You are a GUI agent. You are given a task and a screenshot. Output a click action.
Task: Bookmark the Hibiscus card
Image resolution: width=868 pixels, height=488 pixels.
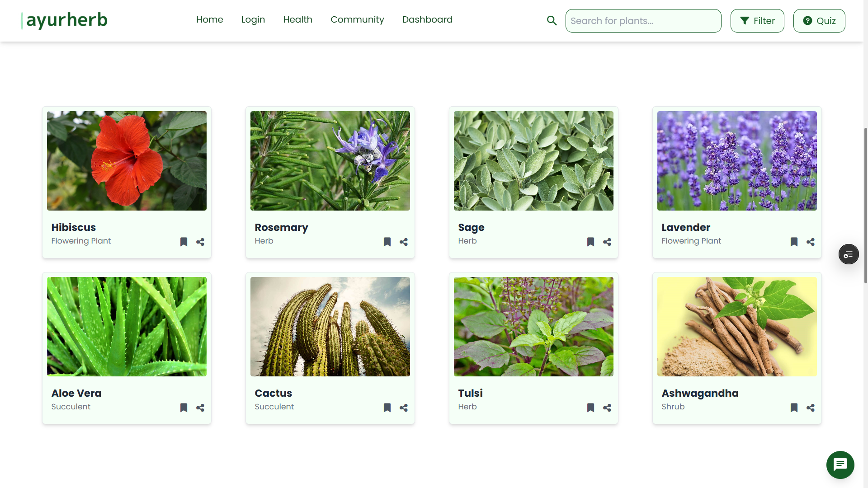point(184,242)
